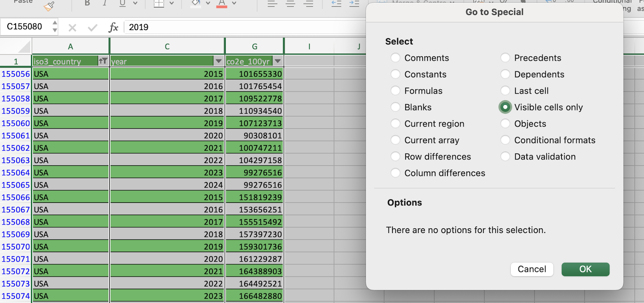Select the Constants radio button
644x303 pixels.
396,74
